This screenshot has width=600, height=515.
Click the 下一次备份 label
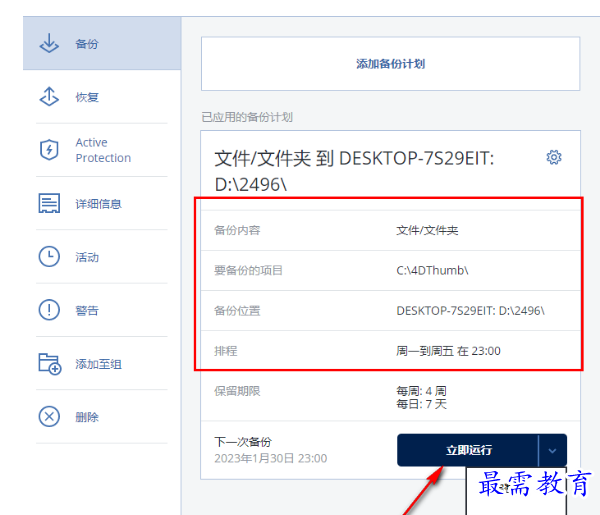(x=243, y=442)
